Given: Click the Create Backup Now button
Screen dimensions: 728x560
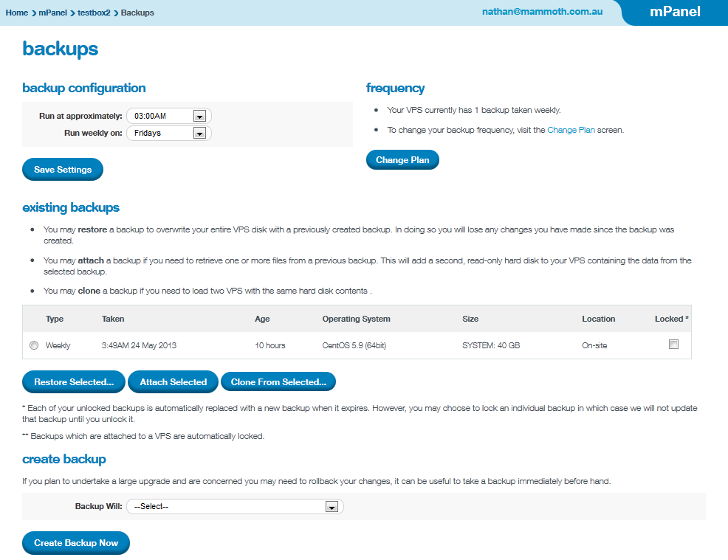Looking at the screenshot, I should [76, 543].
